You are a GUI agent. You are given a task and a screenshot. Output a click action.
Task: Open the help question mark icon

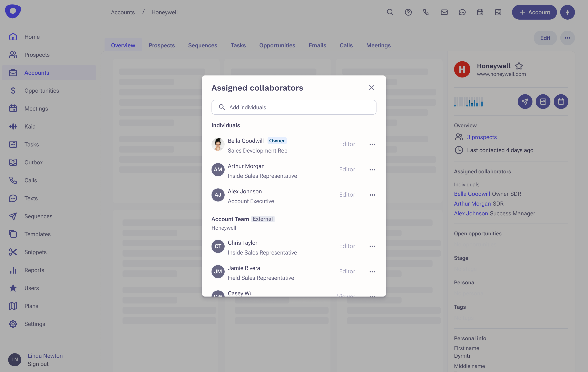pyautogui.click(x=408, y=12)
